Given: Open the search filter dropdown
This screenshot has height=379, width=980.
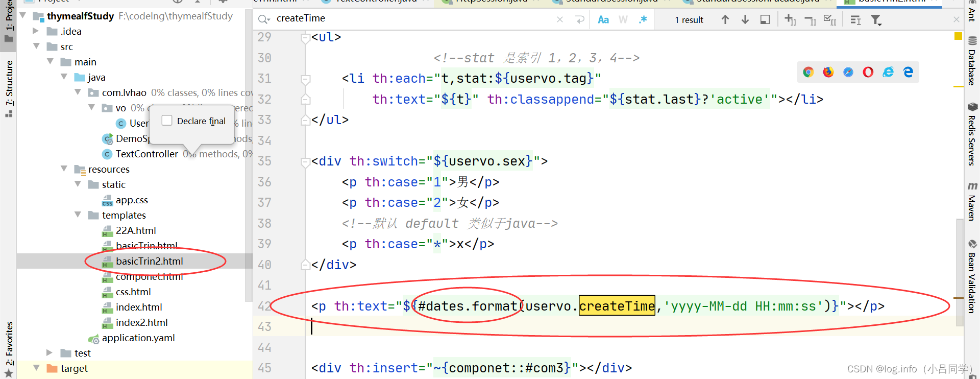Looking at the screenshot, I should tap(876, 20).
